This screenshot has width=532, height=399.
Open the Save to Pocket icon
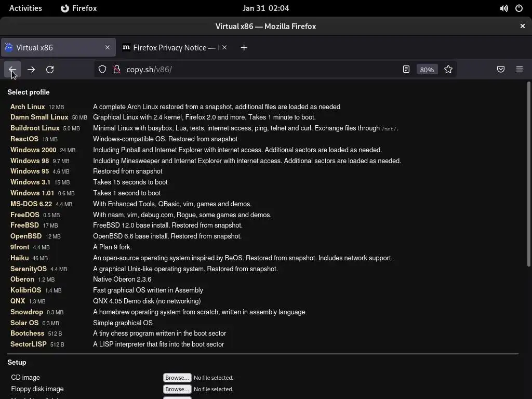click(x=501, y=70)
